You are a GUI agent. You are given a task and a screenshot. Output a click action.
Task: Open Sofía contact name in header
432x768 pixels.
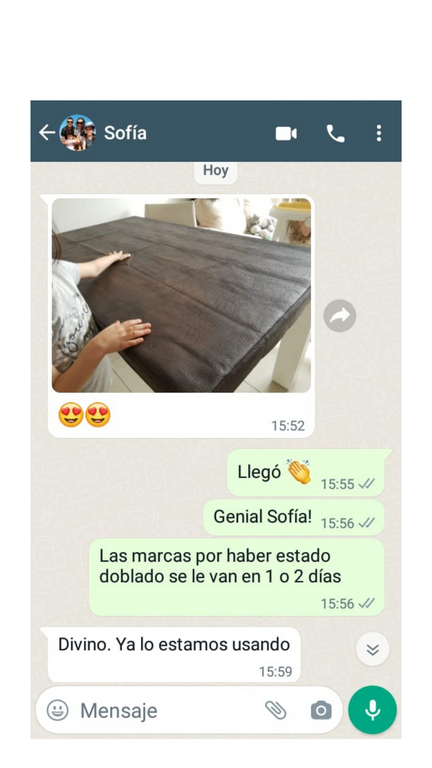point(125,133)
